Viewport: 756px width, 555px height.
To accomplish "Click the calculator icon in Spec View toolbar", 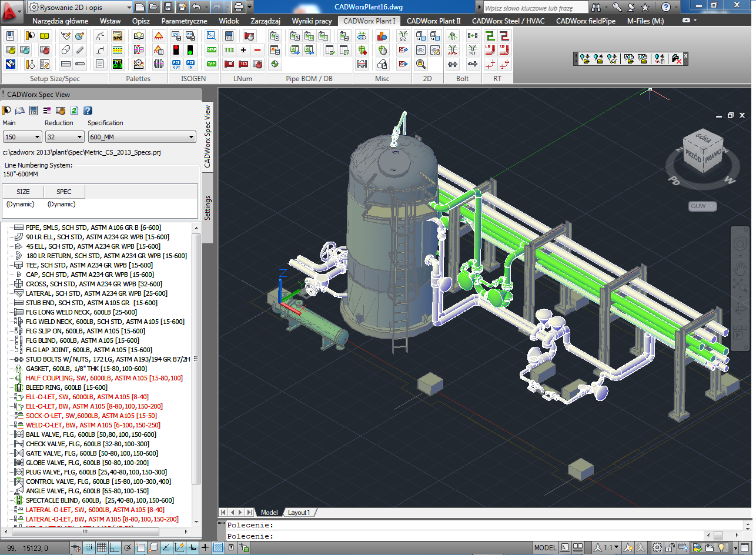I will 34,110.
